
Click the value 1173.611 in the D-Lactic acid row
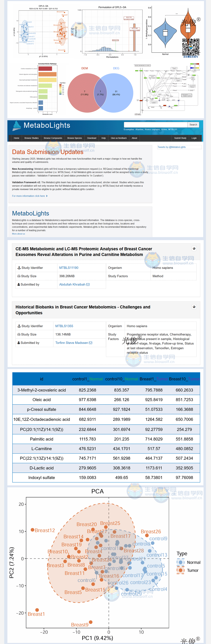coord(154,468)
